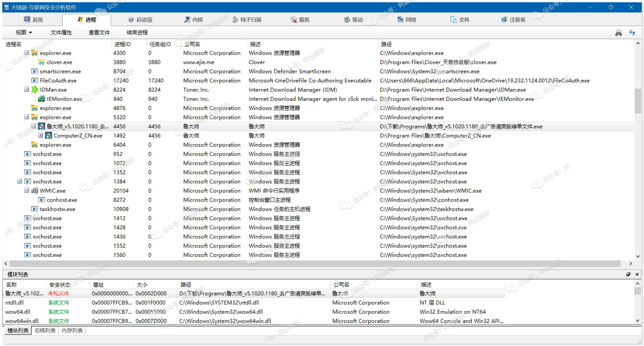Sort by the 进程ID column header
This screenshot has height=346, width=644.
128,44
